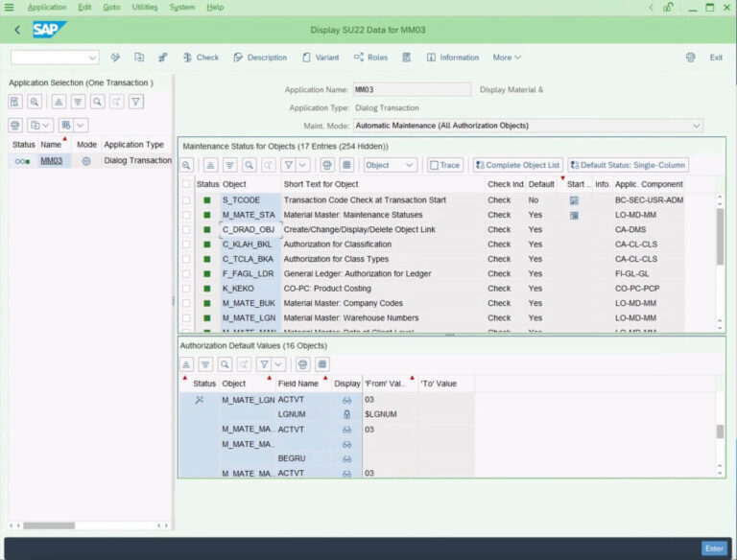Image resolution: width=737 pixels, height=560 pixels.
Task: Click the glasses icon for LGNUM field
Action: tap(346, 414)
